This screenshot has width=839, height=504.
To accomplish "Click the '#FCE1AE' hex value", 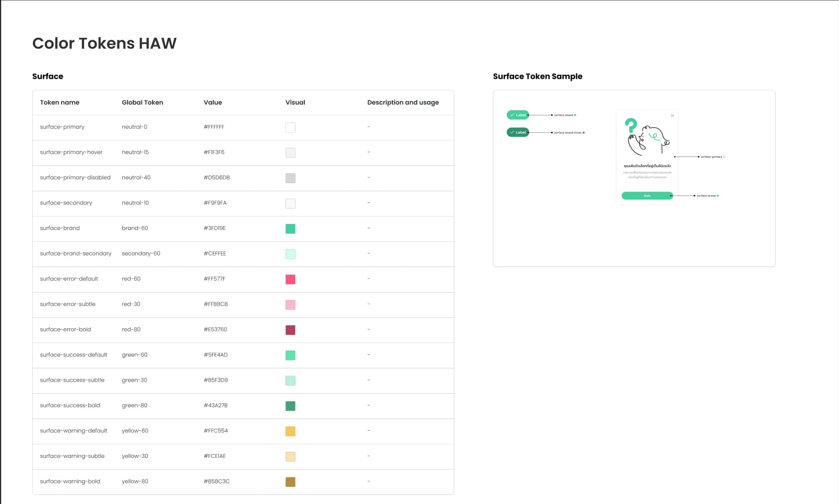I will (x=215, y=456).
